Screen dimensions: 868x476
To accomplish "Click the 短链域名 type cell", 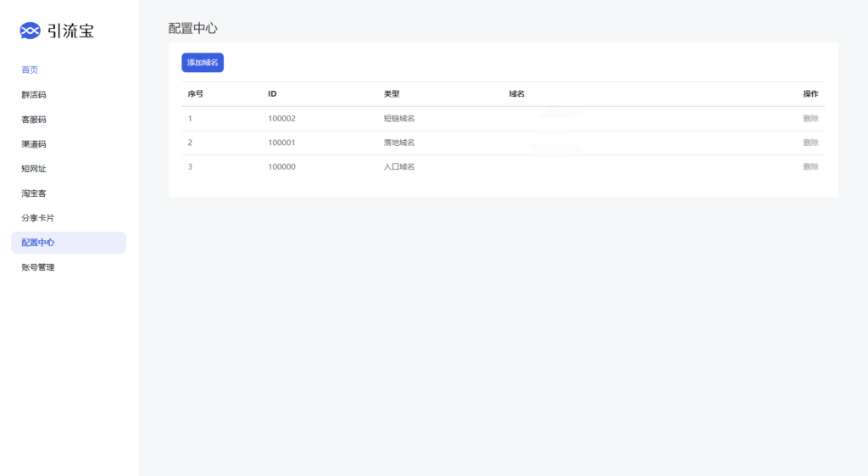I will click(399, 119).
